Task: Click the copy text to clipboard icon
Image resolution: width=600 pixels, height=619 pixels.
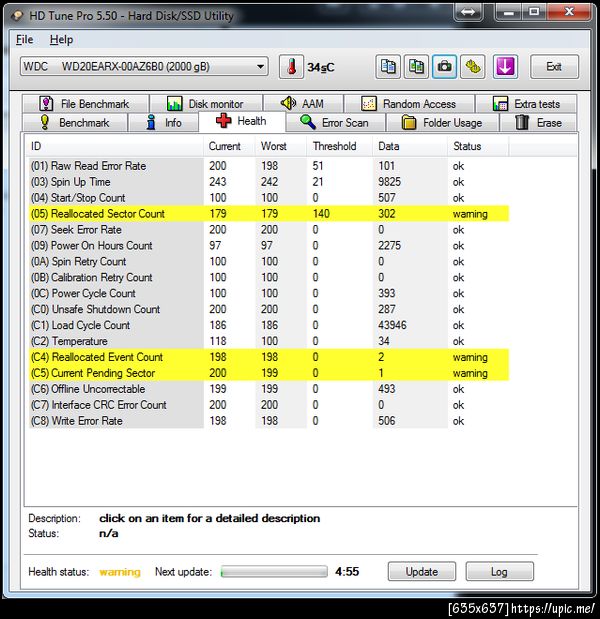Action: 388,67
